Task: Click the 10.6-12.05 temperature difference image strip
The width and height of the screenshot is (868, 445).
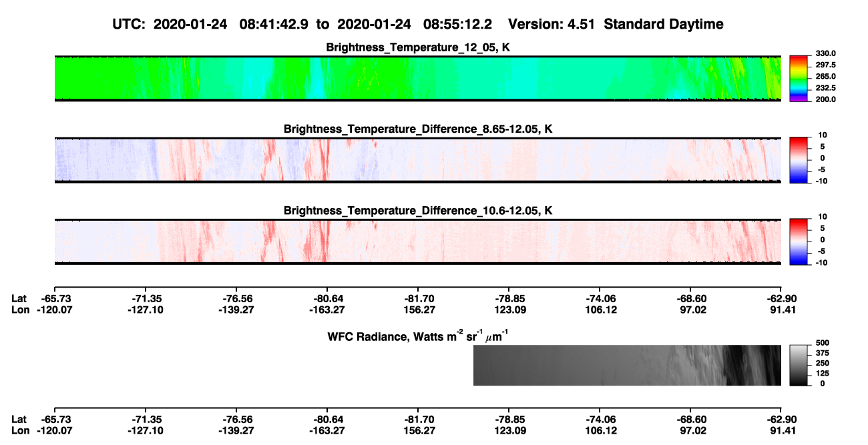Action: [x=417, y=242]
